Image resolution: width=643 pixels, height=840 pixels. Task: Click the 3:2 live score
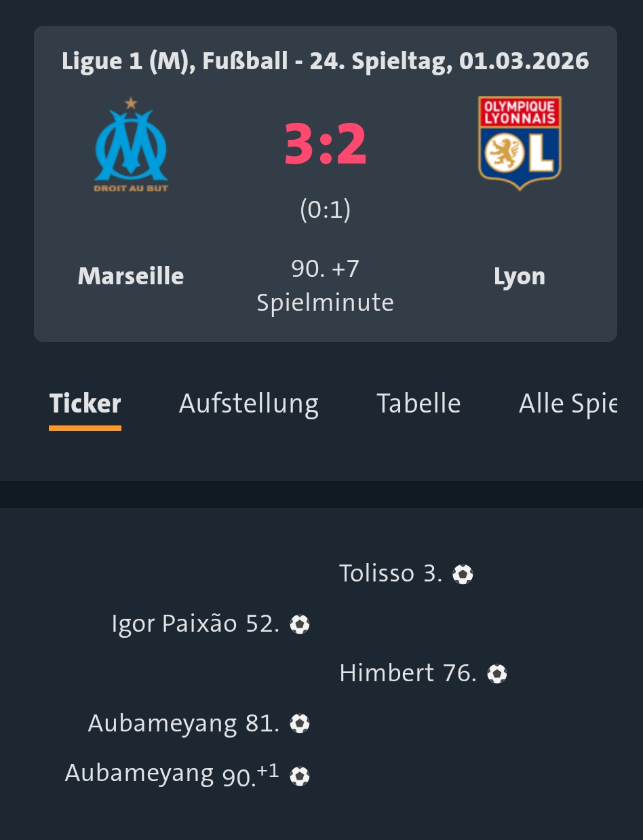point(326,144)
